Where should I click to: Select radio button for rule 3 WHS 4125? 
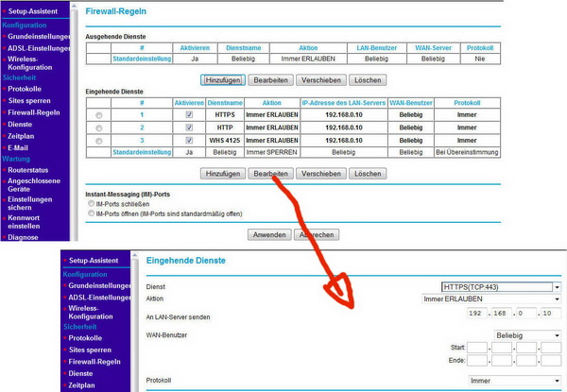[x=99, y=140]
